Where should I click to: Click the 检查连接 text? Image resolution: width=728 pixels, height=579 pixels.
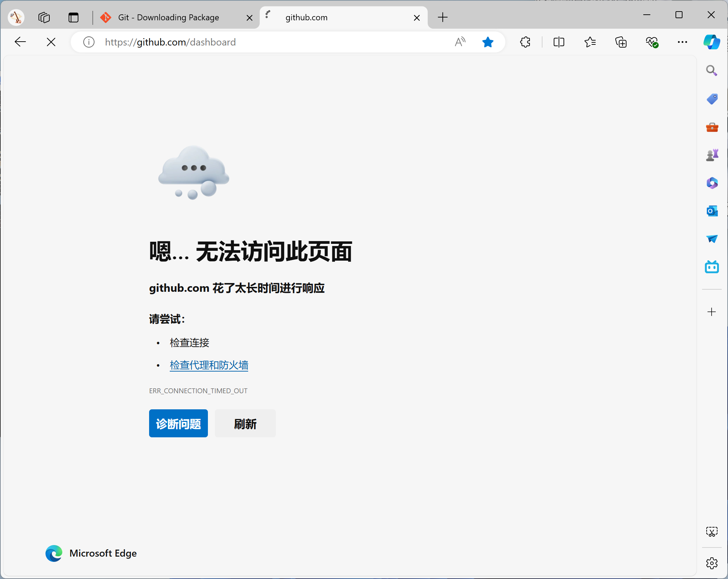pyautogui.click(x=189, y=343)
